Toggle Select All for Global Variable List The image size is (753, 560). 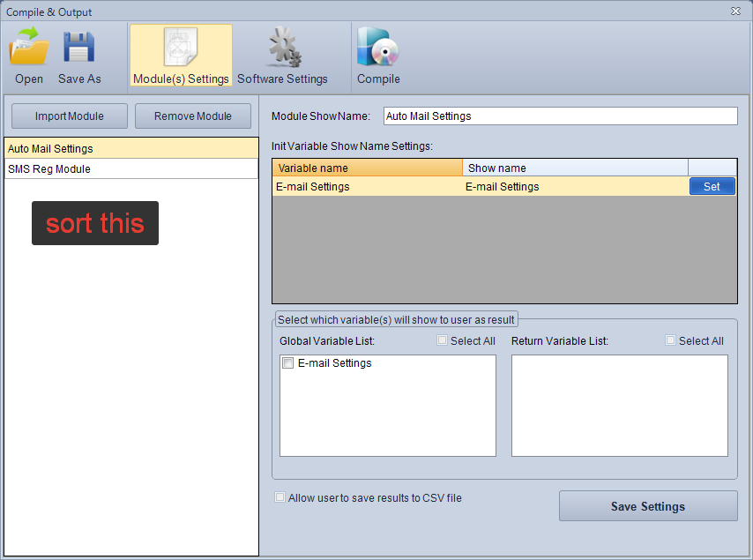tap(443, 341)
